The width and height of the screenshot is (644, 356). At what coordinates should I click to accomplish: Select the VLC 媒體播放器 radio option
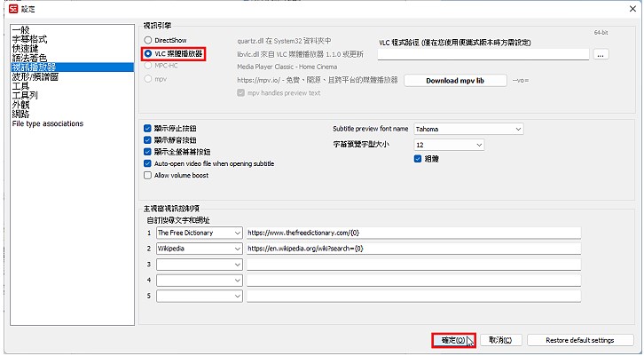click(148, 54)
